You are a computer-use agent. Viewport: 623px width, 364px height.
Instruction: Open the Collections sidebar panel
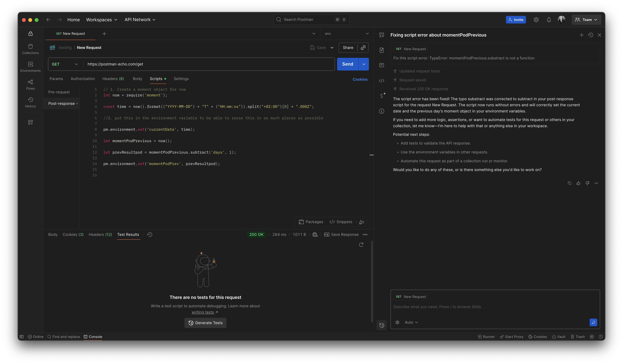[x=30, y=49]
